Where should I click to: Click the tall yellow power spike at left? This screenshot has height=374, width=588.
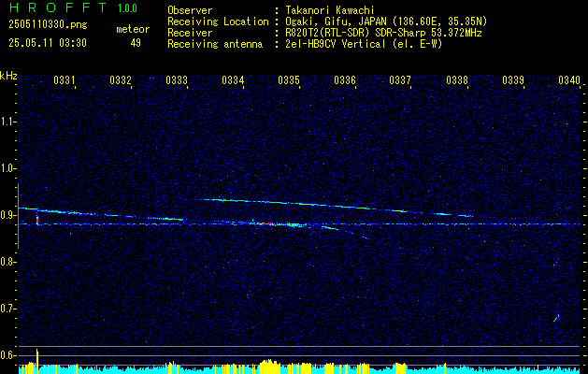pos(37,361)
